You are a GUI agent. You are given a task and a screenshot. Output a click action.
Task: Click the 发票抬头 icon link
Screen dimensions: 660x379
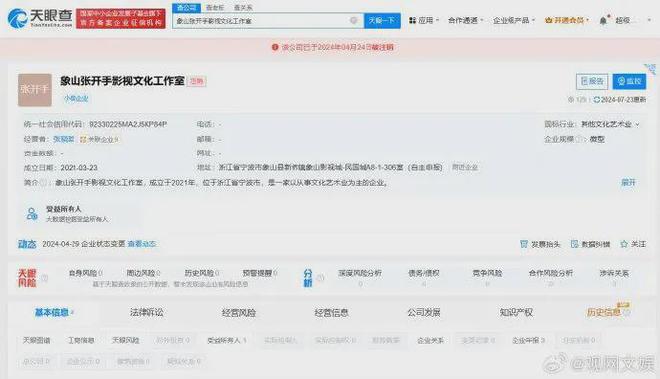[540, 244]
